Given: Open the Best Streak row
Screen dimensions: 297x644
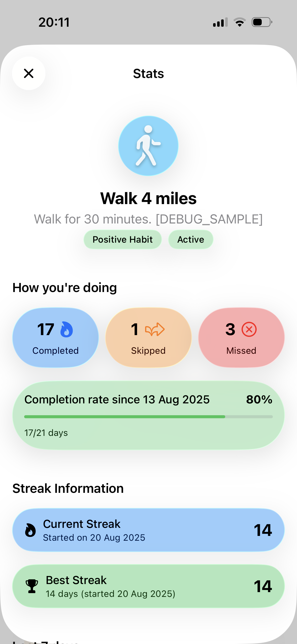Looking at the screenshot, I should (148, 586).
